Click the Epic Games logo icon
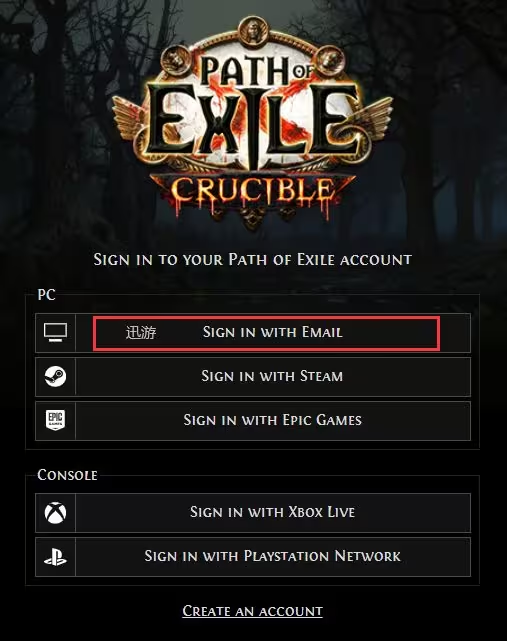The image size is (507, 641). (56, 420)
